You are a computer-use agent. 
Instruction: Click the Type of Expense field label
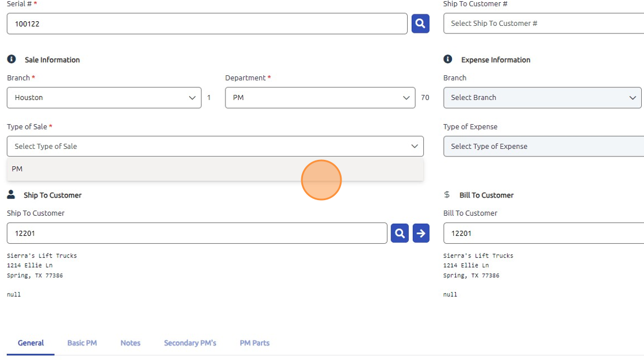(x=470, y=127)
